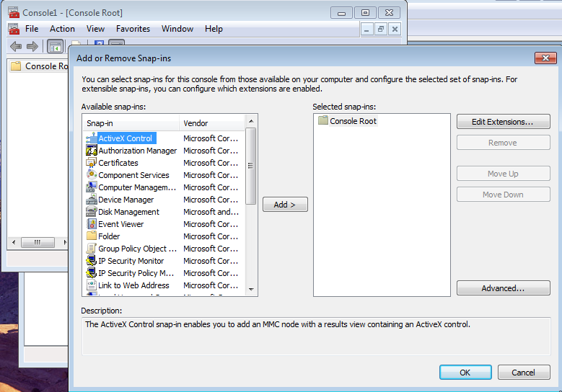Open the File menu
This screenshot has height=392, width=562.
coord(32,29)
